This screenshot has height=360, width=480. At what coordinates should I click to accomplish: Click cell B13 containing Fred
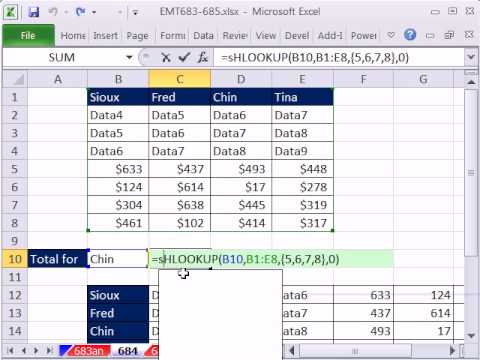click(x=118, y=313)
